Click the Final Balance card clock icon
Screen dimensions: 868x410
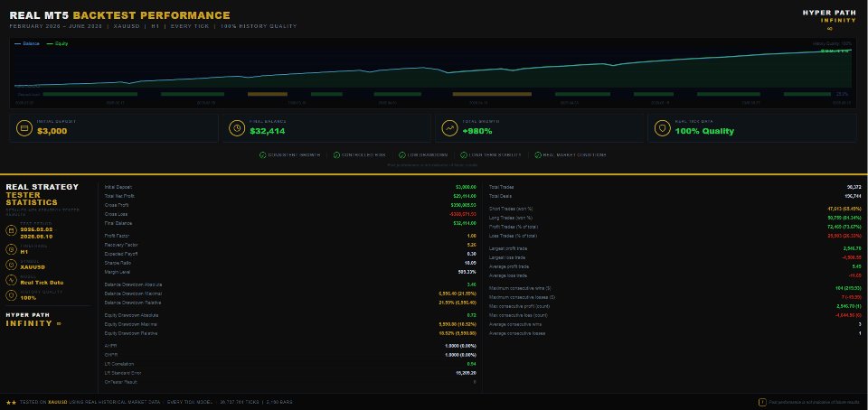237,128
